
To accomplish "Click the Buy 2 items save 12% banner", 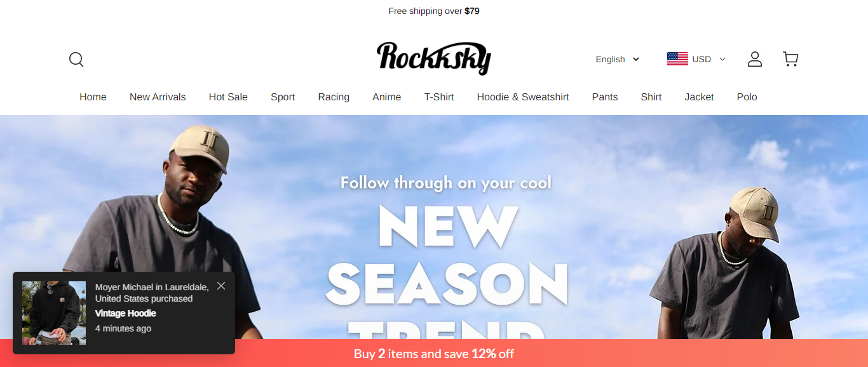I will [x=434, y=354].
